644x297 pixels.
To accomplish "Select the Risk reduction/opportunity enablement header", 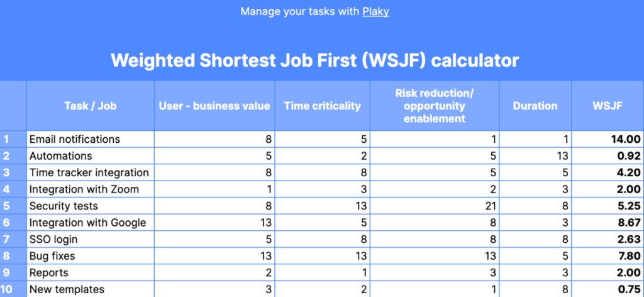I will pyautogui.click(x=434, y=106).
